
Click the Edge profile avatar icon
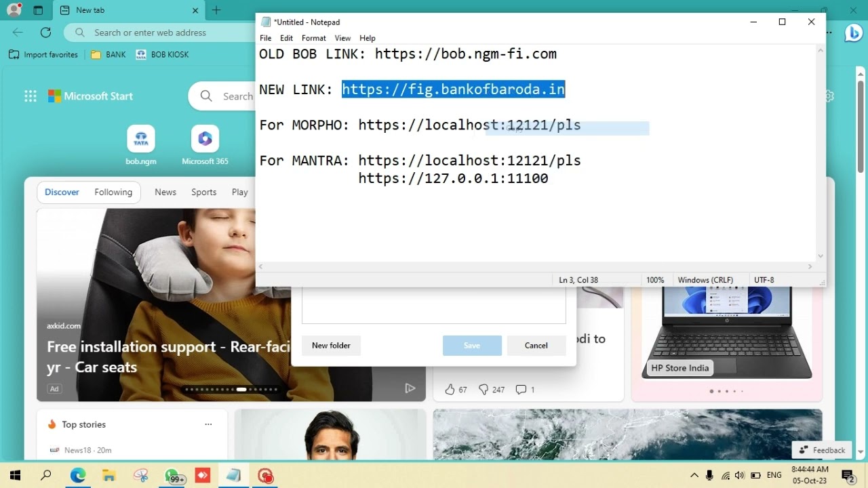coord(14,10)
